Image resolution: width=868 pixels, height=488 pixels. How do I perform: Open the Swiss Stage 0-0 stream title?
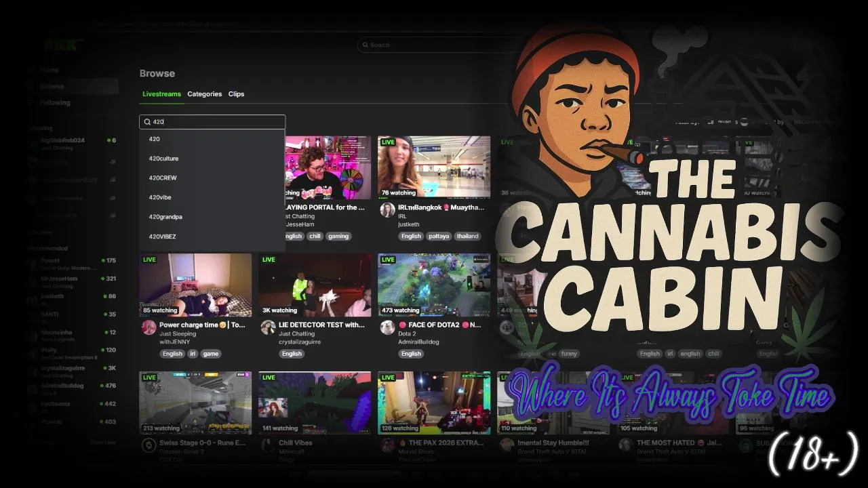[202, 443]
